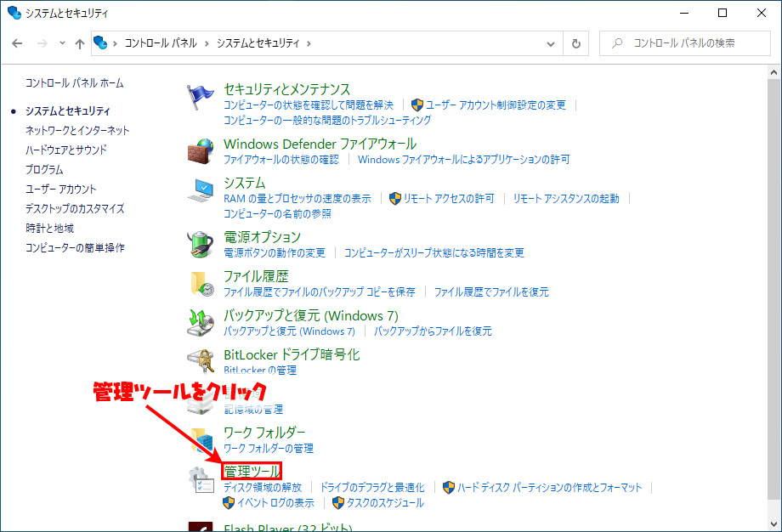Screen dimensions: 782x532
Task: Click ファイアウォールの状態の確認 link
Action: click(281, 159)
